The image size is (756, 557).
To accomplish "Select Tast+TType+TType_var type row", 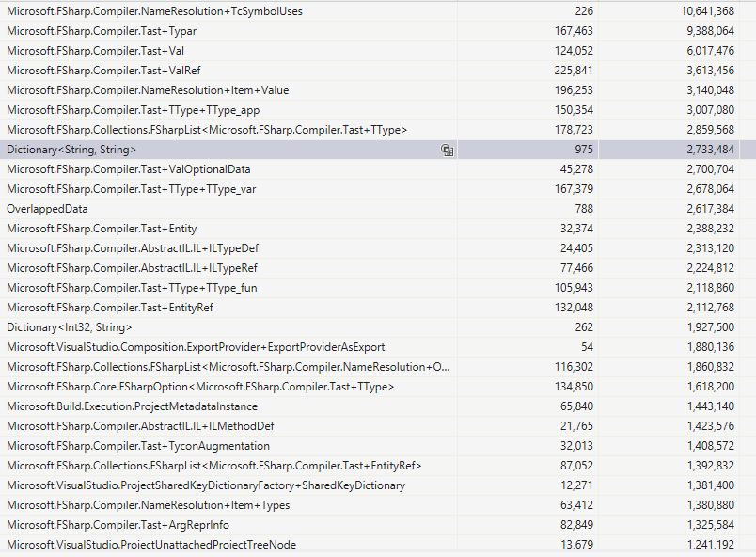I will click(378, 189).
